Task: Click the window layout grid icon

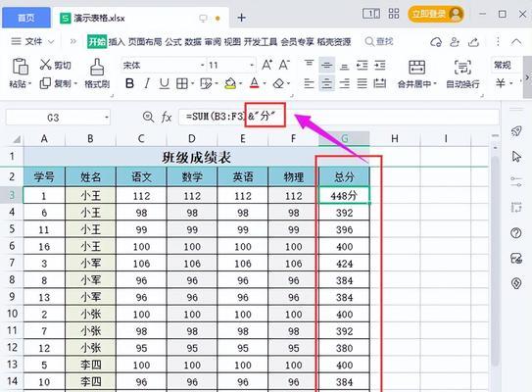Action: coord(394,14)
